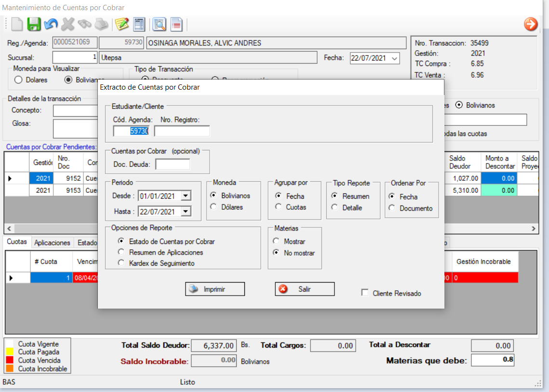Image resolution: width=549 pixels, height=392 pixels.
Task: Open the Hasta date dropdown
Action: click(x=186, y=211)
